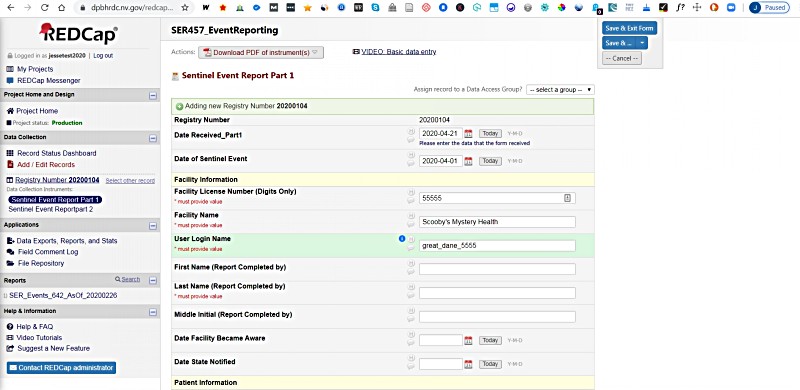Click the Middle Initial input field

click(497, 317)
